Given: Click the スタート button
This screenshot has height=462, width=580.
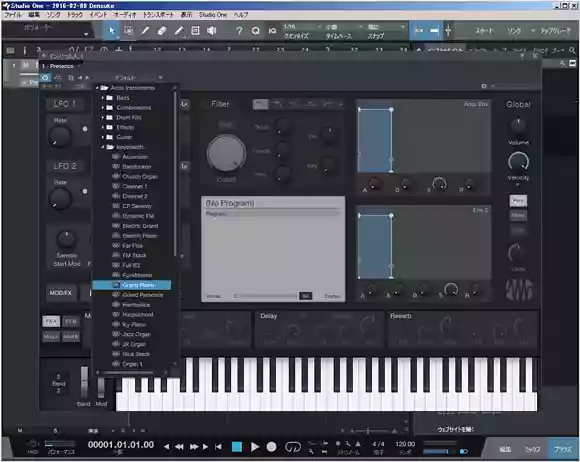Looking at the screenshot, I should 484,31.
